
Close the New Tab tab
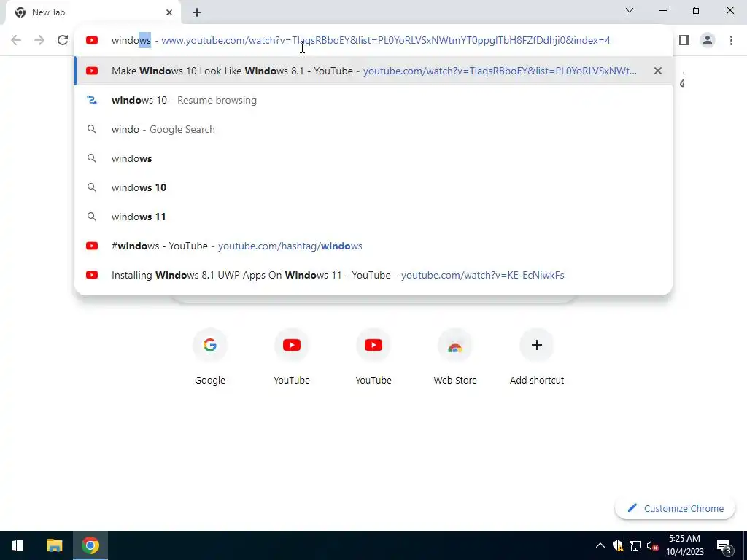click(169, 12)
